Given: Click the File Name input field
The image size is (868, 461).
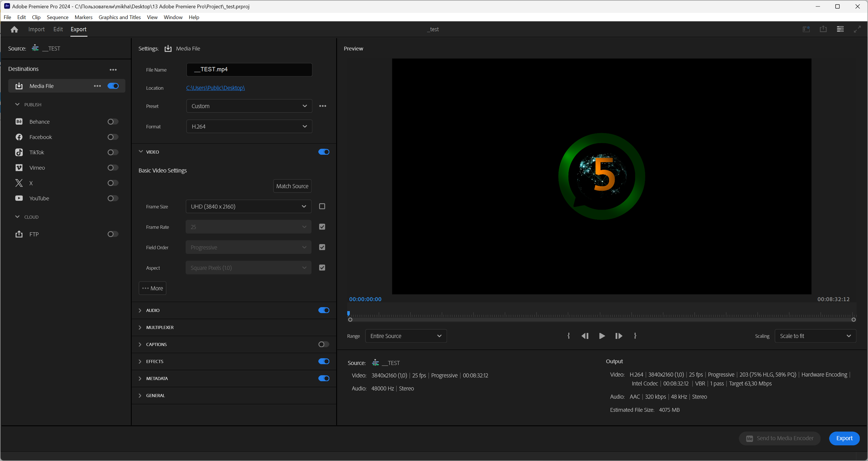Looking at the screenshot, I should coord(249,69).
